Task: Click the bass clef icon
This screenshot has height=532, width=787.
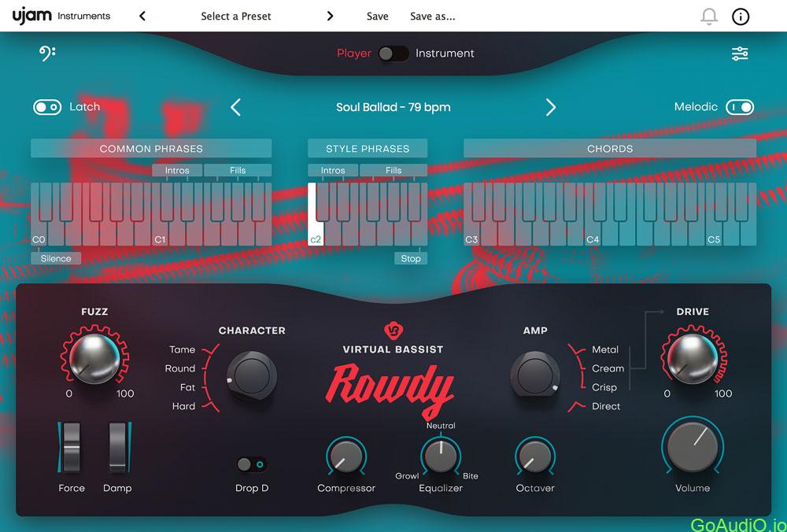Action: pos(47,54)
